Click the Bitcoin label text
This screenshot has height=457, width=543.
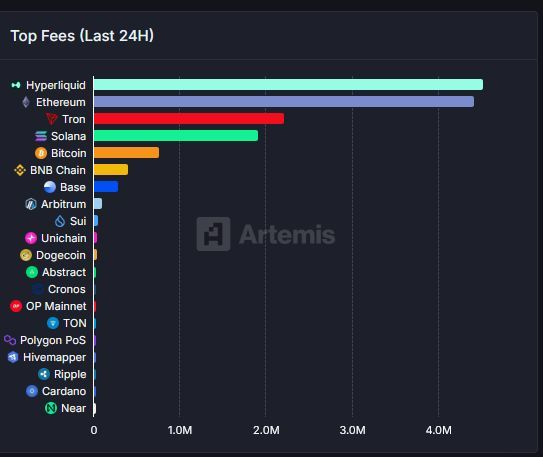(x=69, y=153)
